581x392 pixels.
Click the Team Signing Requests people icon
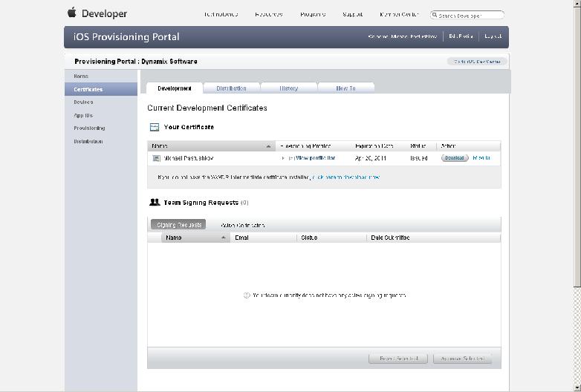tap(155, 202)
